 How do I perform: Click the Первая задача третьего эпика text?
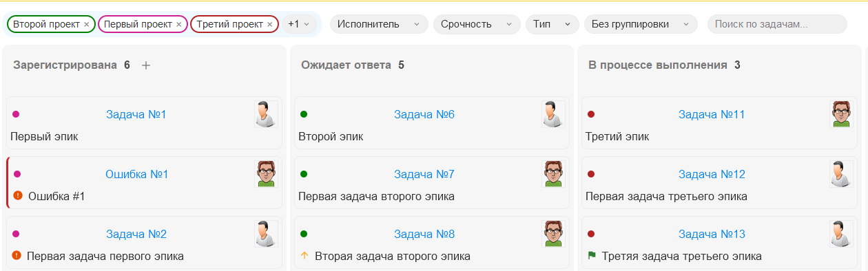(x=666, y=196)
